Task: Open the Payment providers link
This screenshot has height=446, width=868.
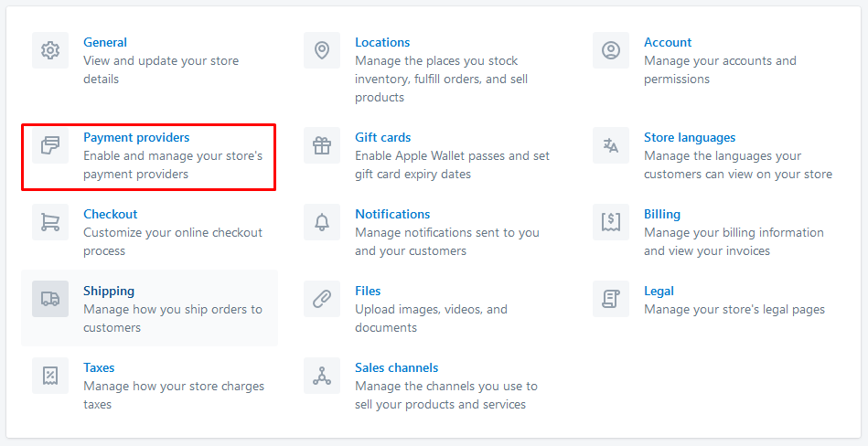Action: click(x=136, y=137)
